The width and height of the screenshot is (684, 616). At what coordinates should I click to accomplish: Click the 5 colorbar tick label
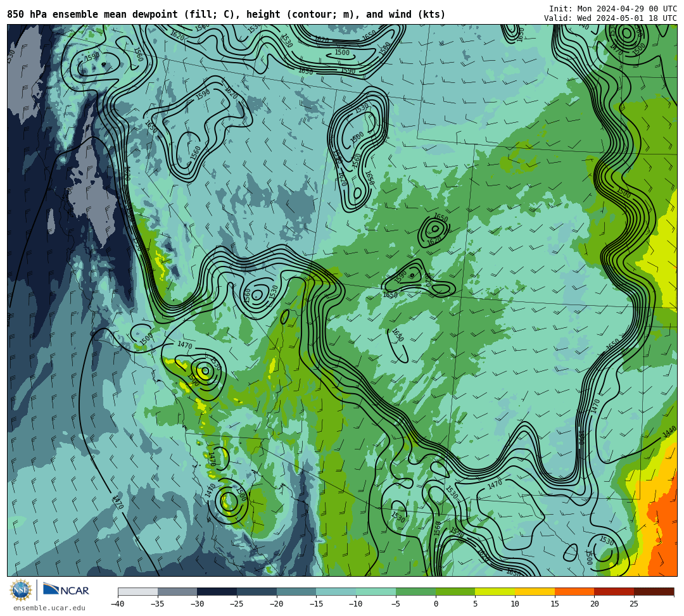476,604
